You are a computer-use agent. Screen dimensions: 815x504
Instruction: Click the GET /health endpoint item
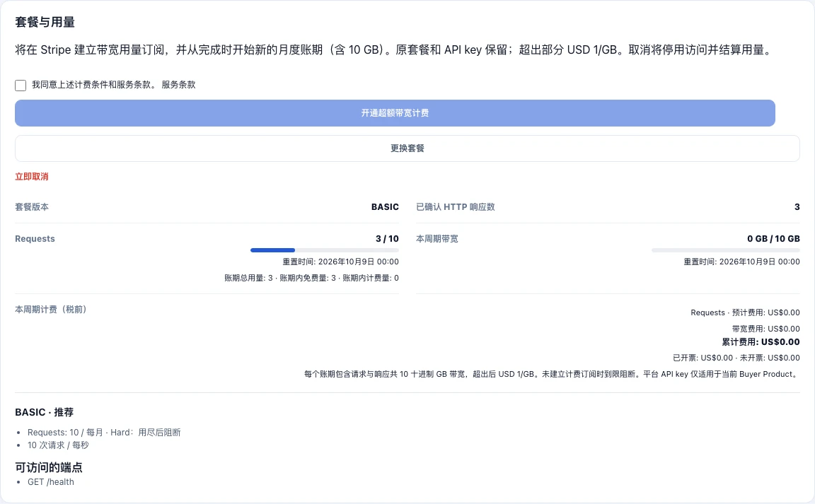point(51,482)
